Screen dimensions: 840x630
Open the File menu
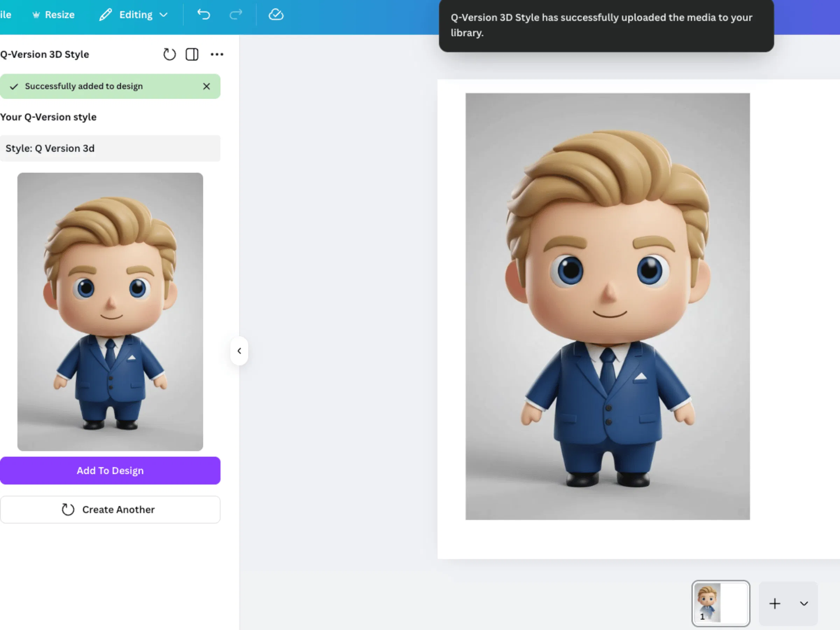(x=5, y=15)
